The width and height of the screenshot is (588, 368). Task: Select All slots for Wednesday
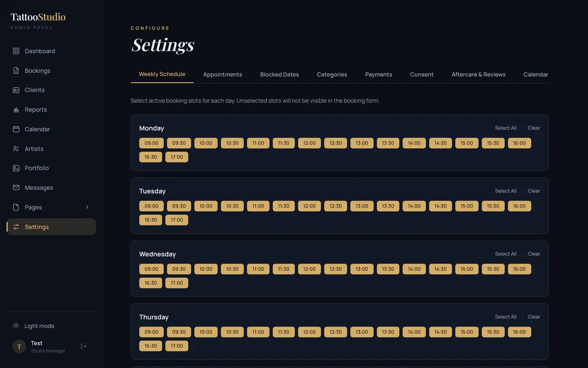(505, 254)
